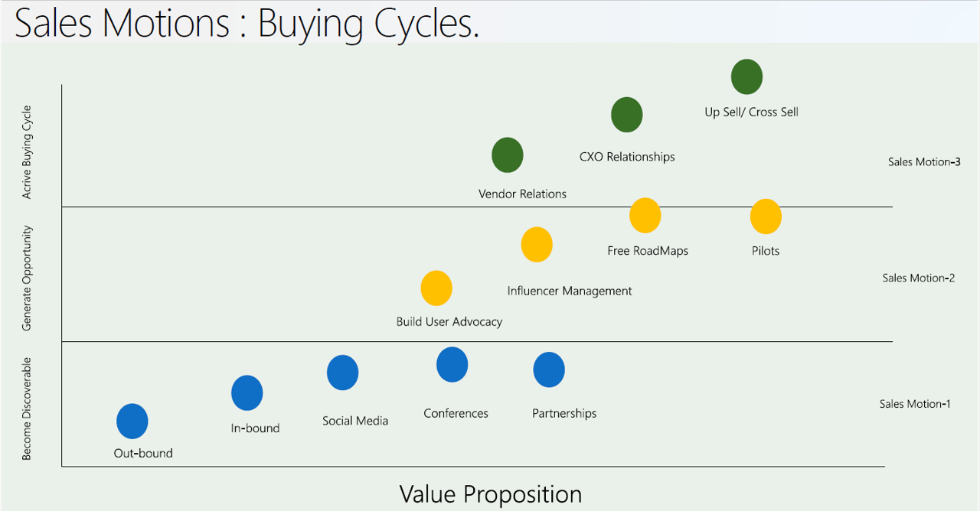Click the Sales Motion-1 label
The image size is (980, 511).
pos(915,404)
